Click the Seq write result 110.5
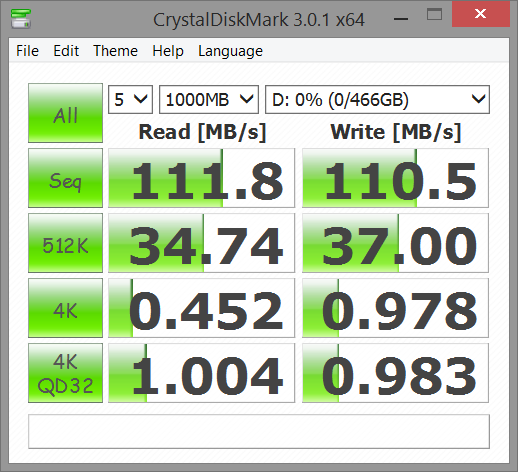 point(395,178)
